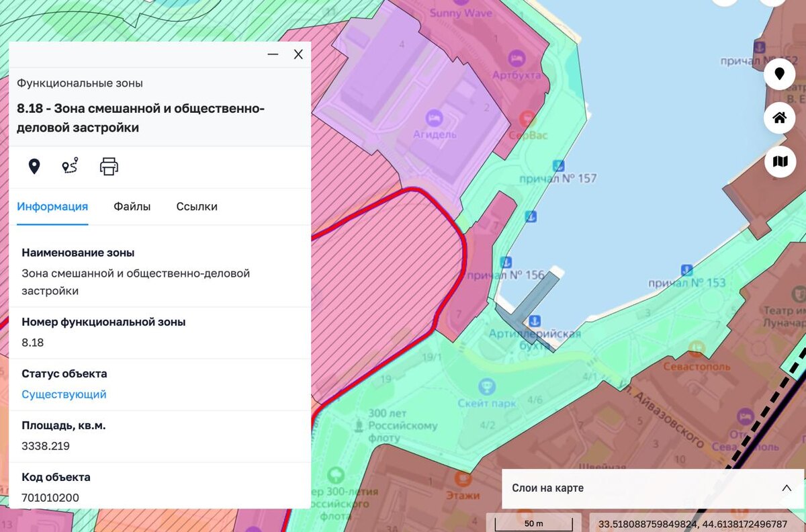Click the 300 лет Российскому флоту monument icon

pyautogui.click(x=359, y=426)
